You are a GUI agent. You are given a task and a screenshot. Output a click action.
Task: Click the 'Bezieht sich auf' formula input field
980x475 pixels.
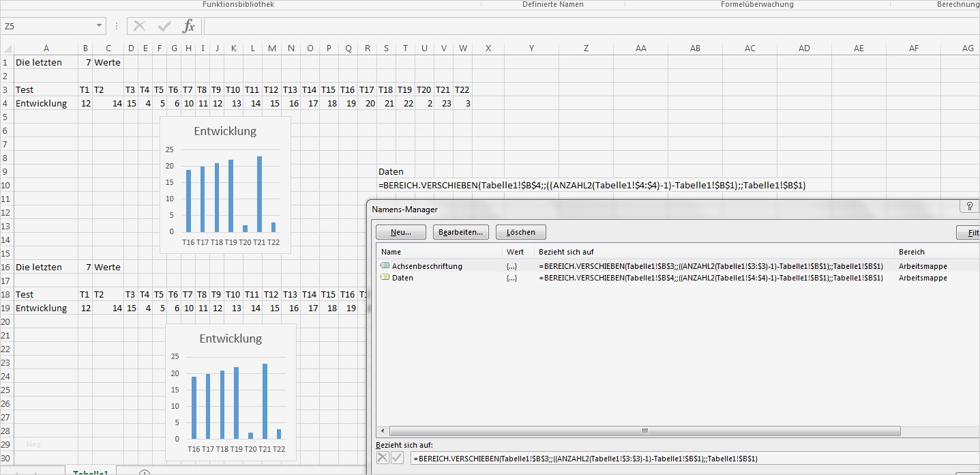(x=694, y=459)
